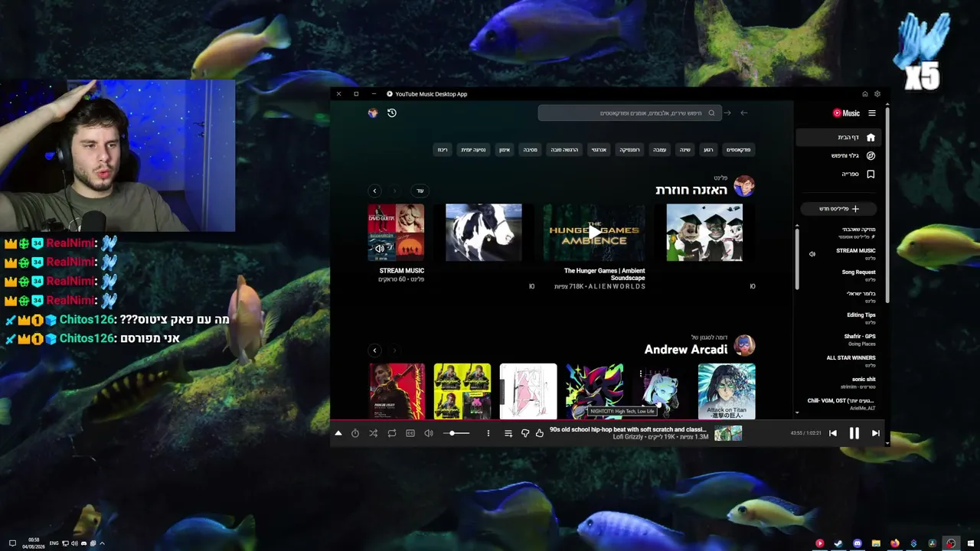Open the cow video thumbnail
Screen dimensions: 980x551
[484, 233]
